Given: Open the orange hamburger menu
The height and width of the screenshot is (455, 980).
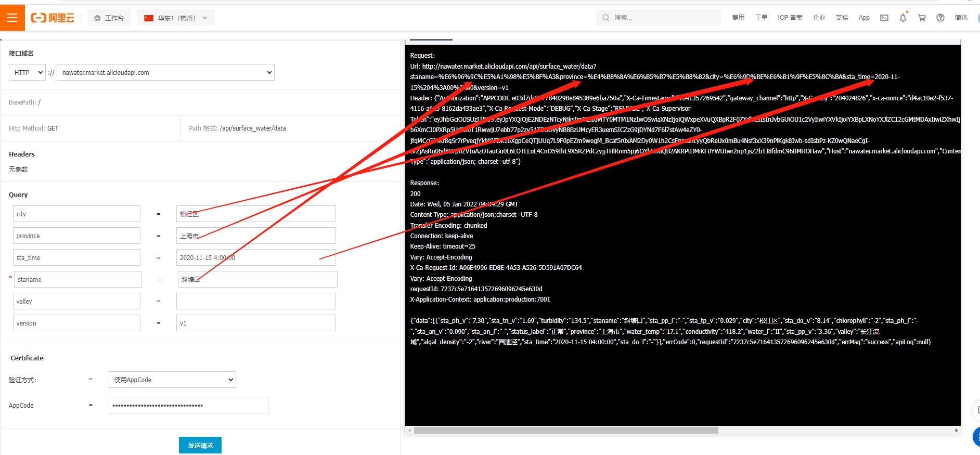Looking at the screenshot, I should [x=12, y=18].
